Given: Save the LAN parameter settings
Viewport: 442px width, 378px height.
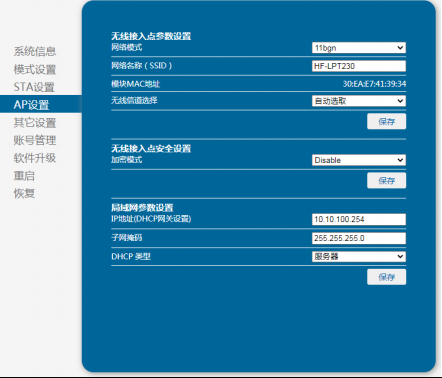Looking at the screenshot, I should point(386,277).
